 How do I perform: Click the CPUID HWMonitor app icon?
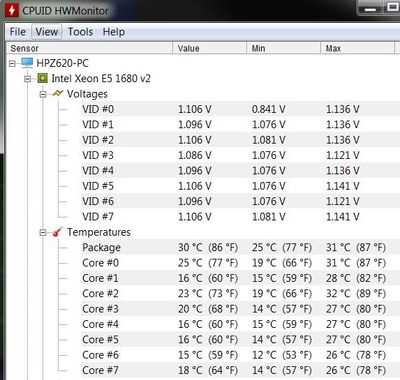pyautogui.click(x=12, y=10)
